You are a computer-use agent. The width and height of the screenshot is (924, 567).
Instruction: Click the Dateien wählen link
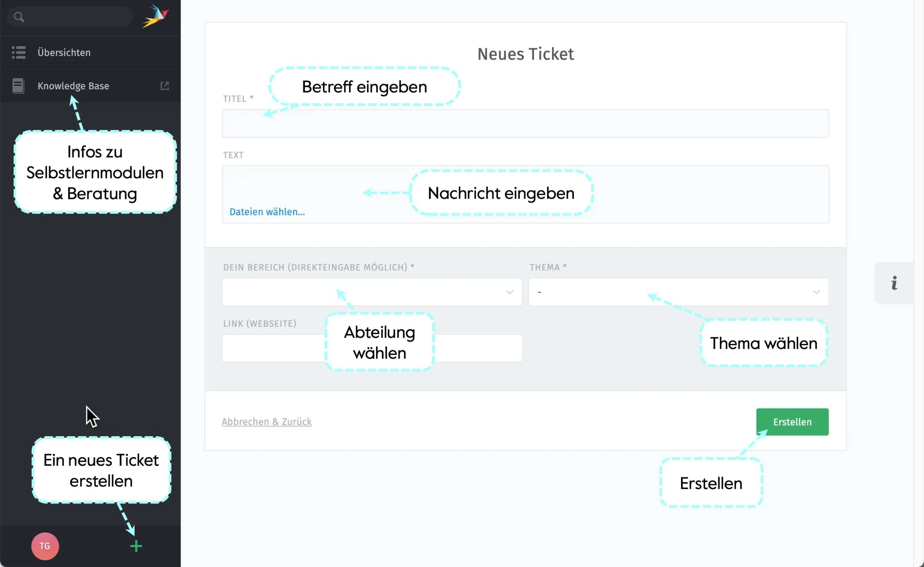click(x=267, y=211)
